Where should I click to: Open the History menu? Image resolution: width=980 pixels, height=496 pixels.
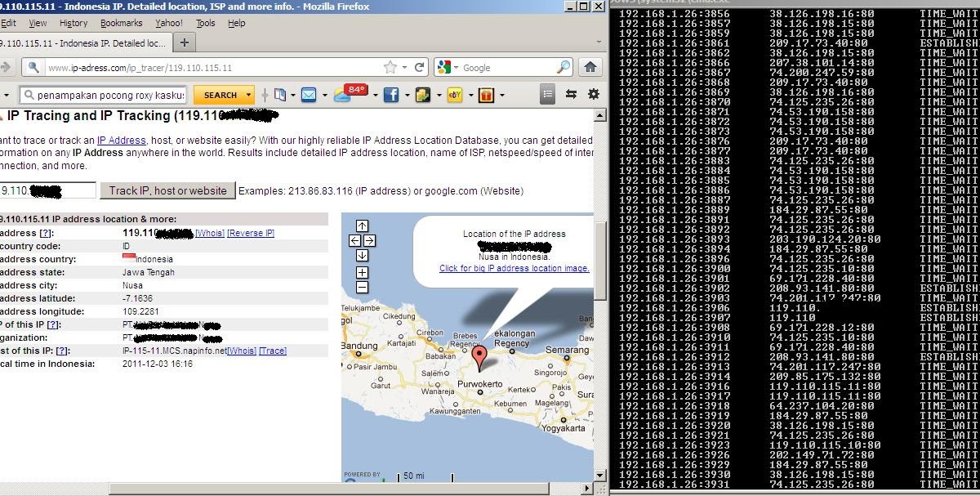(73, 23)
